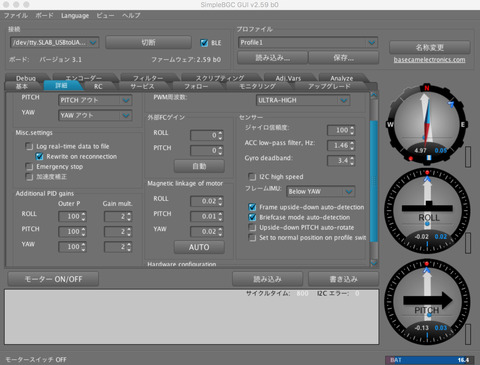Screen dimensions: 480x365
Task: Open the Profile1 dropdown
Action: click(x=308, y=42)
